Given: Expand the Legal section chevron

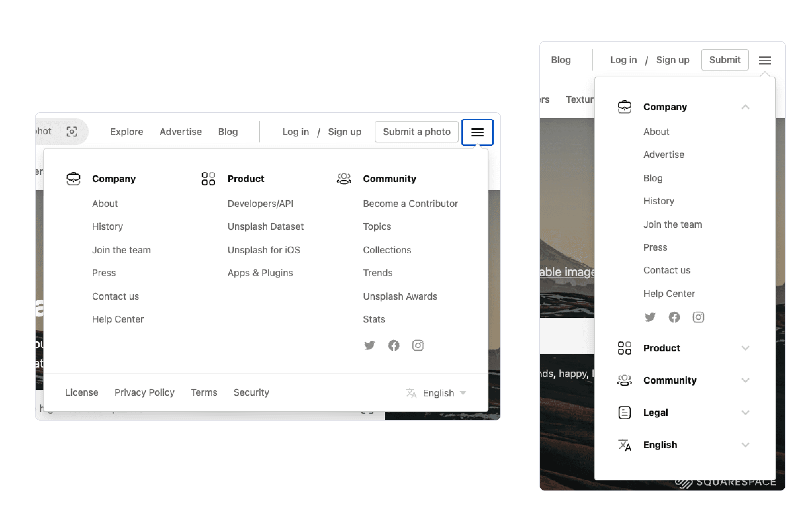Looking at the screenshot, I should pyautogui.click(x=746, y=412).
